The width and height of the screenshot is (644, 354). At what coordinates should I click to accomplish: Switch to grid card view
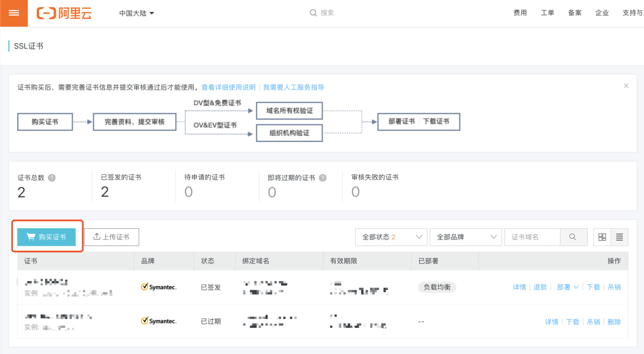pyautogui.click(x=602, y=237)
